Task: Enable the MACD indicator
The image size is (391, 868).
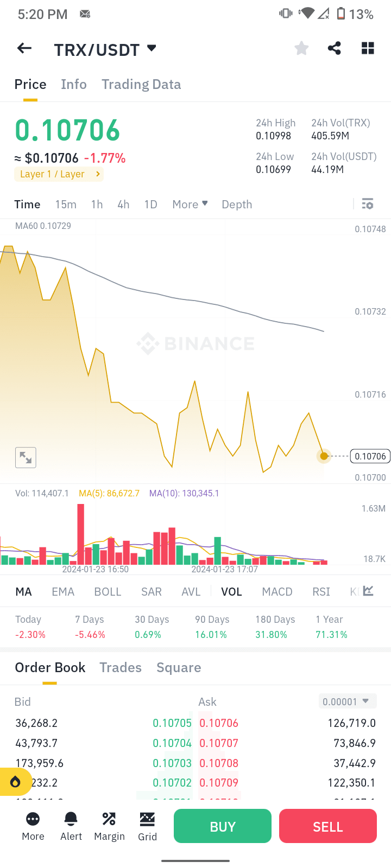Action: pyautogui.click(x=277, y=591)
